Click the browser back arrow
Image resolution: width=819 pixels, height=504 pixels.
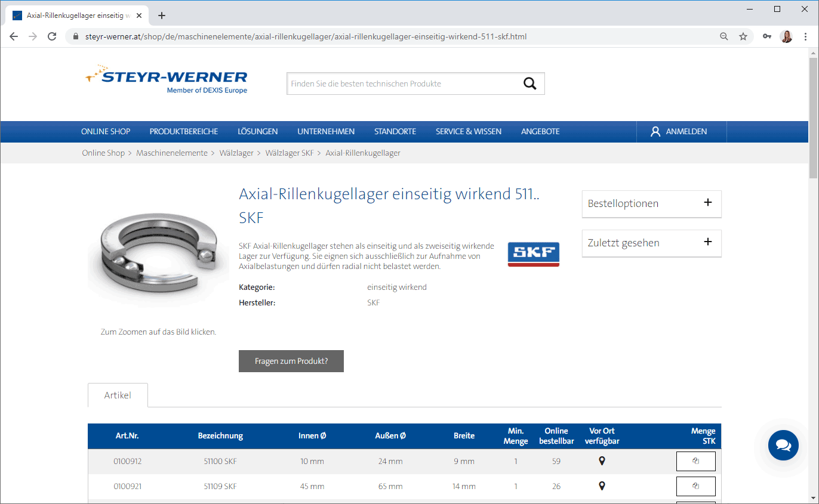coord(14,36)
